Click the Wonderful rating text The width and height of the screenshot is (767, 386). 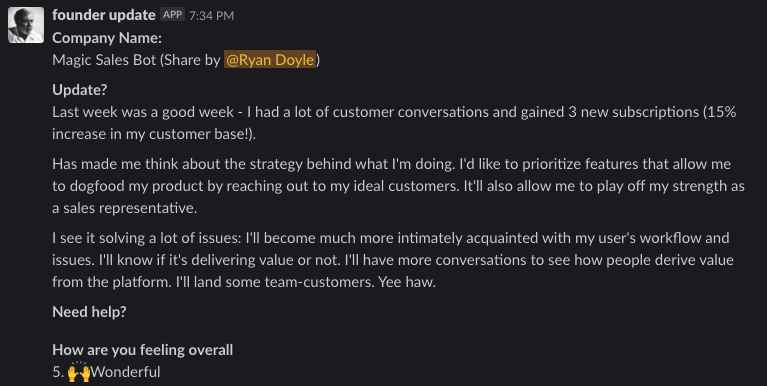(x=126, y=372)
